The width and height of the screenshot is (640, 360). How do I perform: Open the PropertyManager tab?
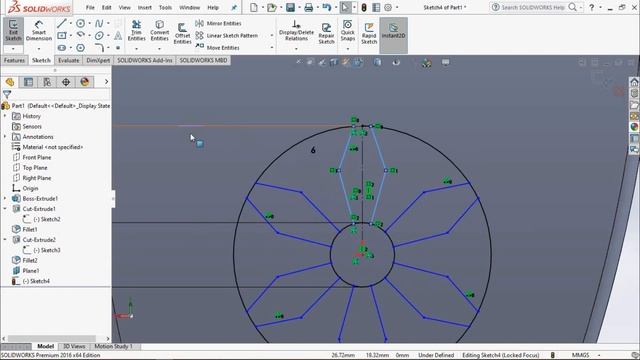[28, 82]
